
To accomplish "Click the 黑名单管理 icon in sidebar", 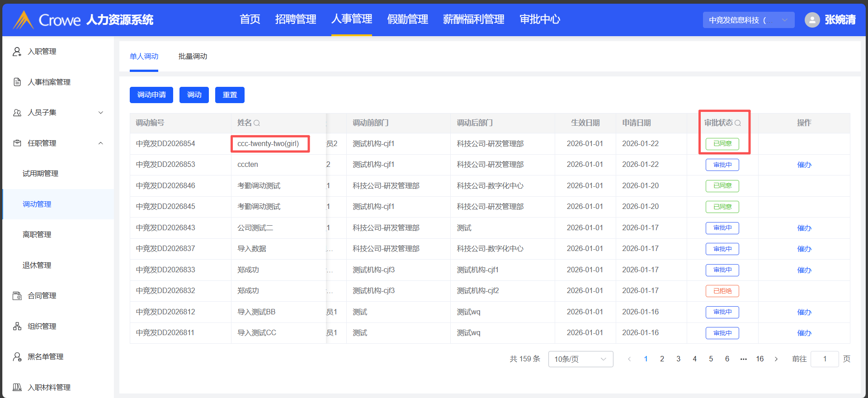I will tap(17, 357).
